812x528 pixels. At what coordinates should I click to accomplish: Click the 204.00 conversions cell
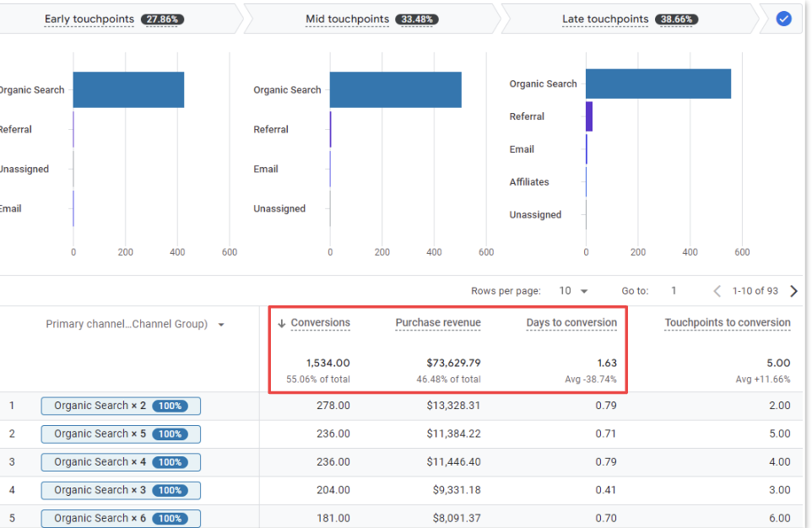pyautogui.click(x=333, y=490)
